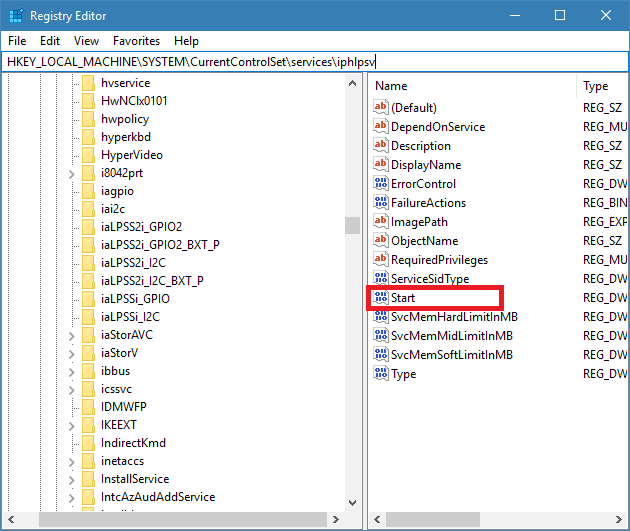Image resolution: width=630 pixels, height=531 pixels.
Task: Open the Help menu
Action: click(186, 41)
